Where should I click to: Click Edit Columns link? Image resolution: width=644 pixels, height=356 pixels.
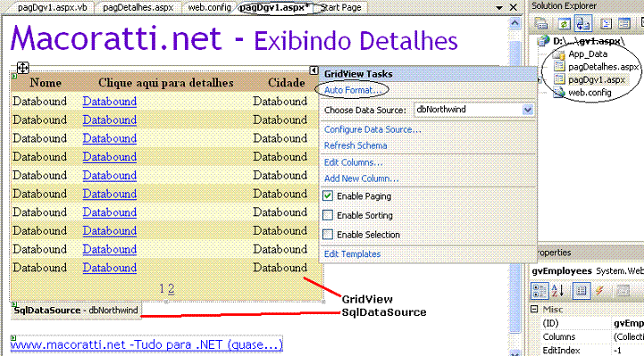pos(353,162)
